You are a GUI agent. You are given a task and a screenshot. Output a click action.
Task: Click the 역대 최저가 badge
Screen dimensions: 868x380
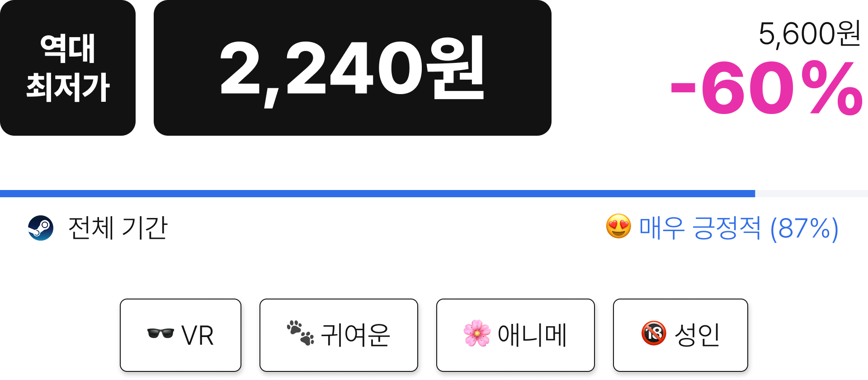68,68
